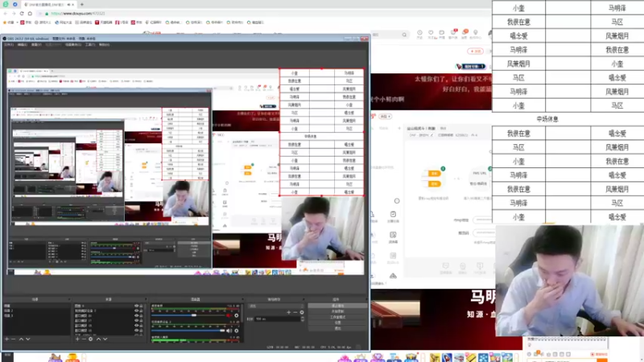Open the Douyu history clock icon

[419, 32]
